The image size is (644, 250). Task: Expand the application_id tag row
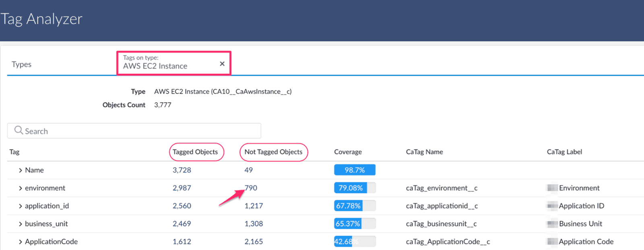pos(20,206)
